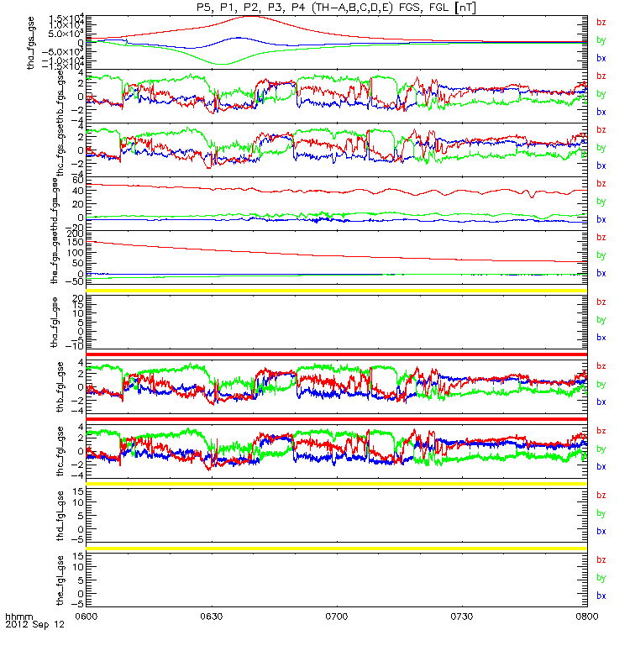The height and width of the screenshot is (672, 630).
Task: Click the thc_fgl_gse y-axis label
Action: coord(60,451)
